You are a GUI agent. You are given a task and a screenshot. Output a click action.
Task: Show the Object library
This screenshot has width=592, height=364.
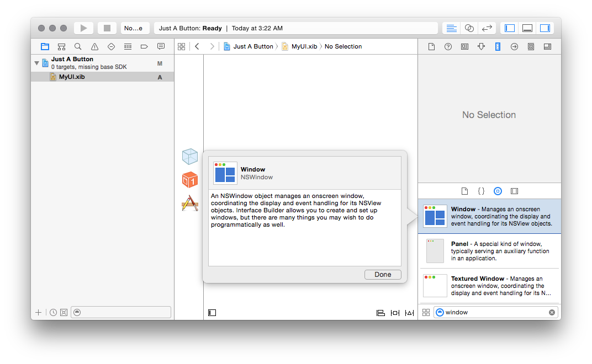pos(498,191)
